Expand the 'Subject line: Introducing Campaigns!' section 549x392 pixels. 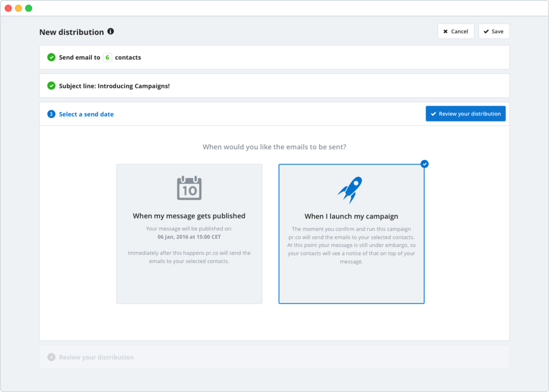(x=274, y=86)
